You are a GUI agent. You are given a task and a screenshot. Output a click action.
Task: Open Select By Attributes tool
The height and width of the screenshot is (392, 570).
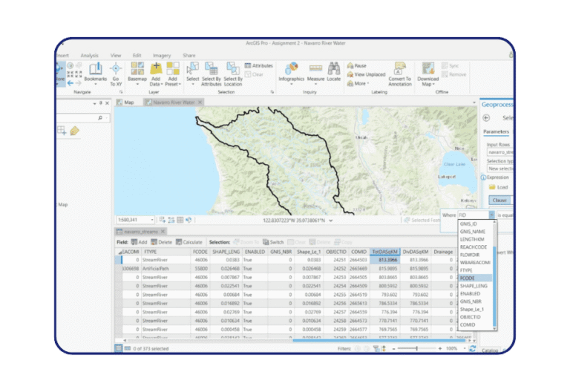click(x=212, y=72)
